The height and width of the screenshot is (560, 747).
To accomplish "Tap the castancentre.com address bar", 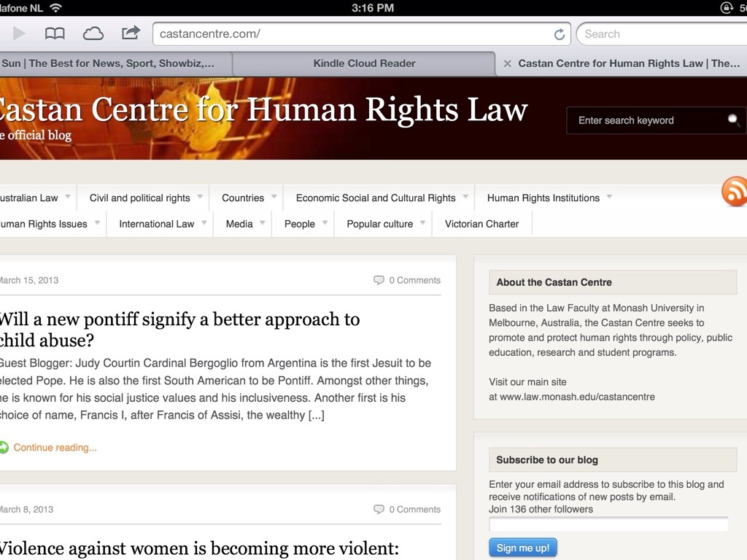I will click(x=350, y=34).
